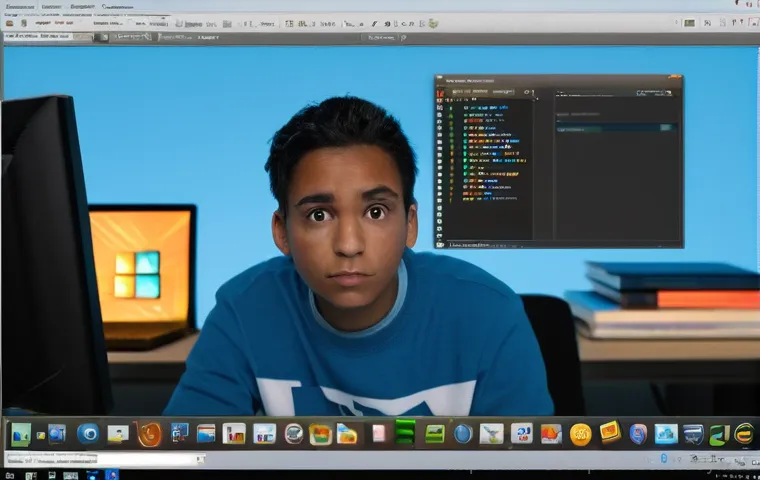Image resolution: width=760 pixels, height=480 pixels.
Task: Expand the dropdown arrow beside the bottom-left search field
Action: click(200, 459)
